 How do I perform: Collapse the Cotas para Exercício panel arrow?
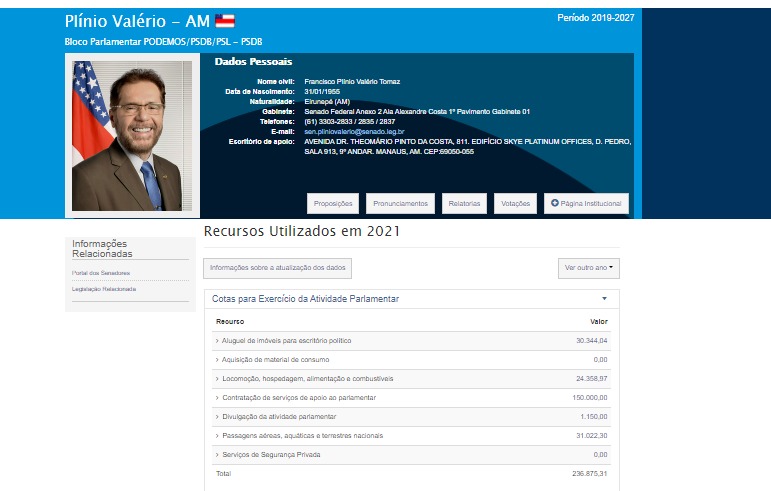(604, 299)
